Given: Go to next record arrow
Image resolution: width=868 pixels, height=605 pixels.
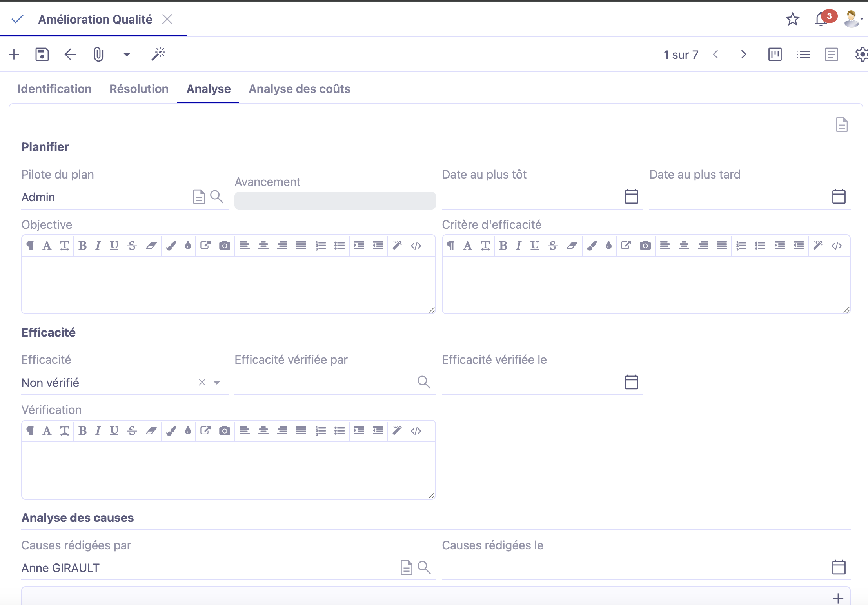Looking at the screenshot, I should (743, 55).
